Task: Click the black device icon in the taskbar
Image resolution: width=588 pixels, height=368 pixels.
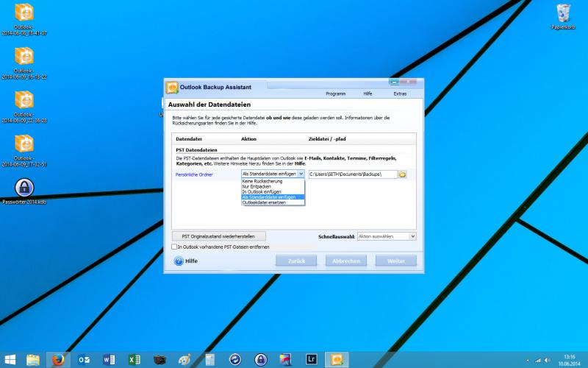Action: (x=159, y=360)
